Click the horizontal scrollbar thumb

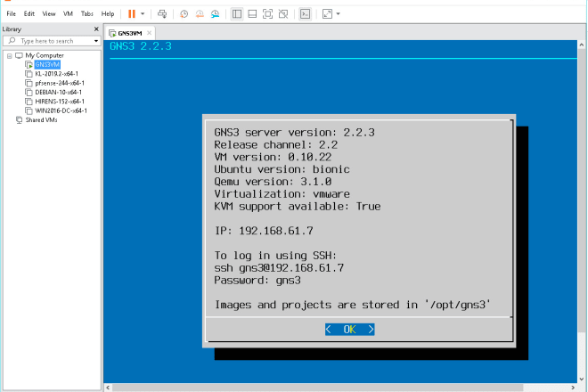(317, 388)
